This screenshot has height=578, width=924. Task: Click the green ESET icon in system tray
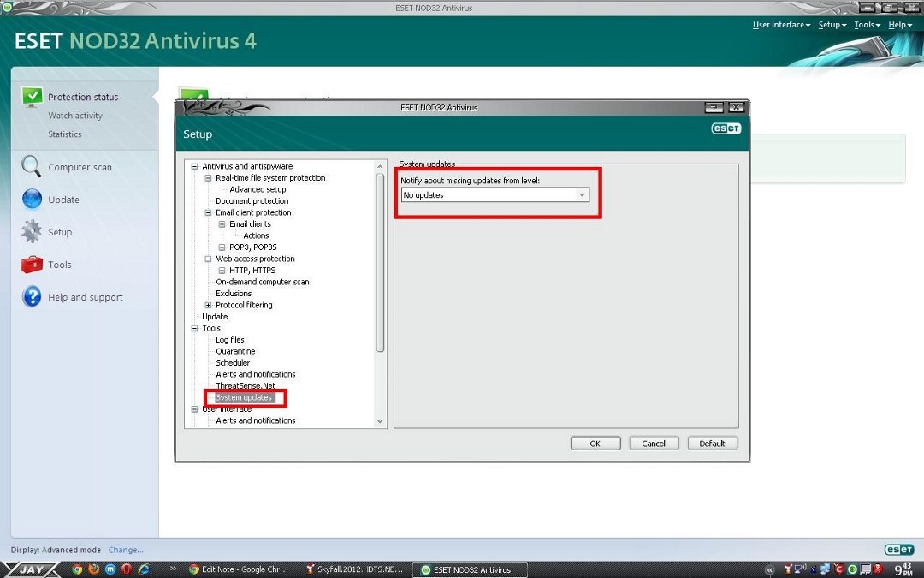[852, 569]
